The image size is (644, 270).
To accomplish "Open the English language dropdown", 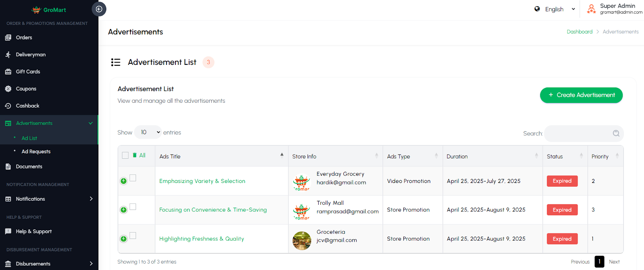I will (559, 9).
